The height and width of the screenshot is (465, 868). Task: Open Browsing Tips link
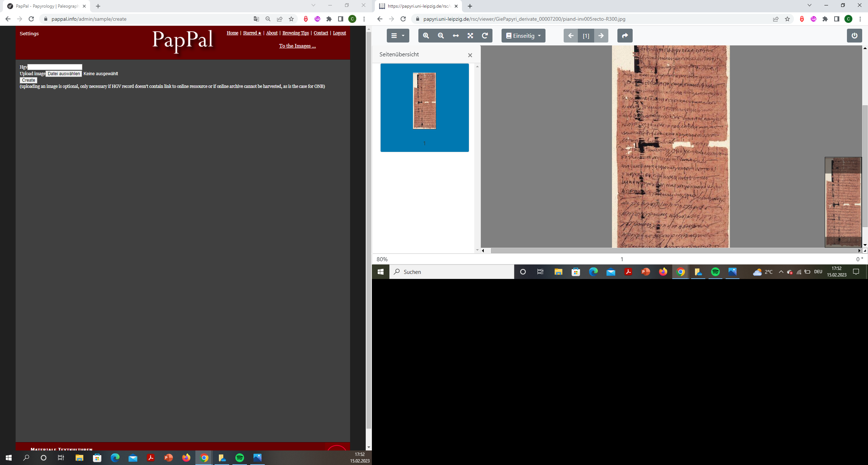[x=295, y=33]
